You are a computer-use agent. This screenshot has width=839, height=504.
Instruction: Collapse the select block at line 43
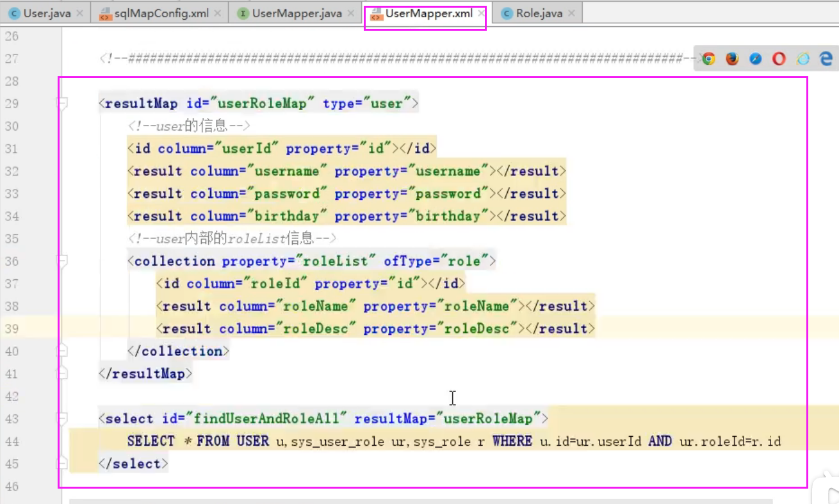[63, 418]
